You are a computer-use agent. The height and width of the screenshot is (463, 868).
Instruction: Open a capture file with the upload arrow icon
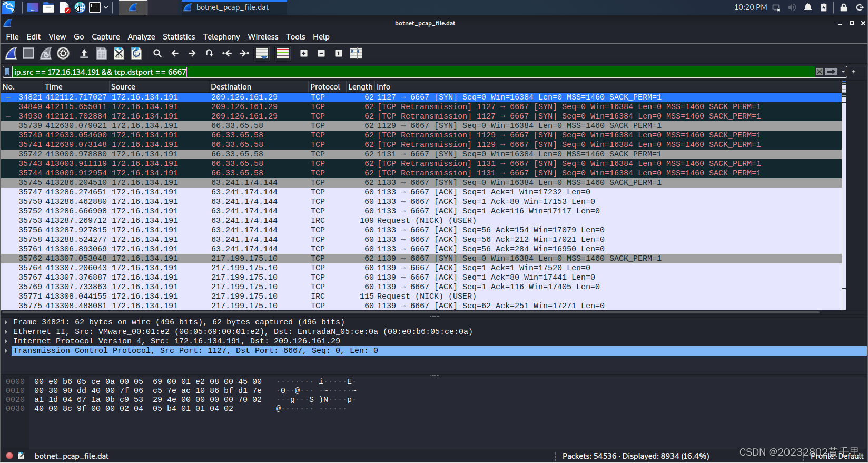pyautogui.click(x=84, y=53)
